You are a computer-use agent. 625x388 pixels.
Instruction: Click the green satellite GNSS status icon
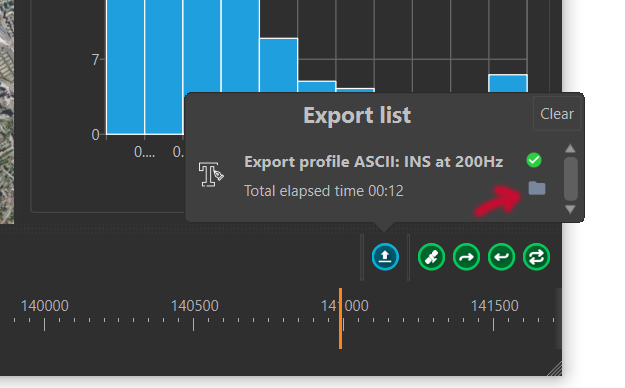pyautogui.click(x=431, y=257)
